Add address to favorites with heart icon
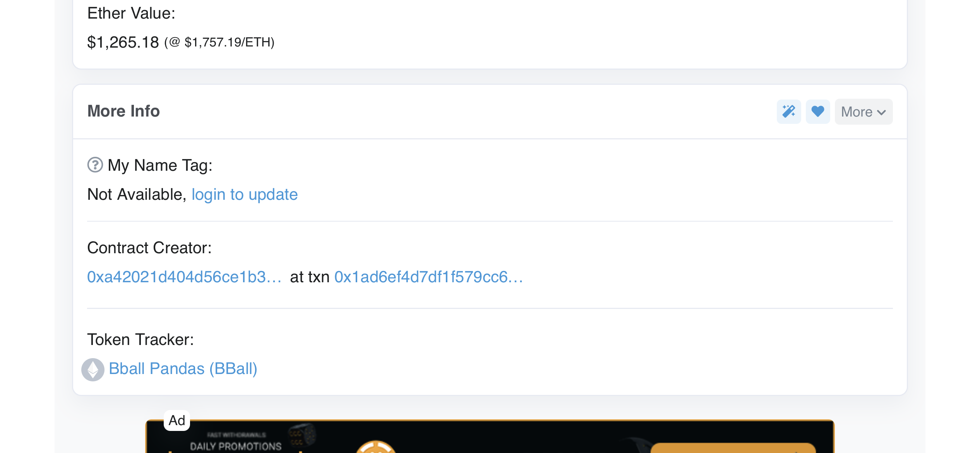Screen dimensions: 980x453 point(817,112)
